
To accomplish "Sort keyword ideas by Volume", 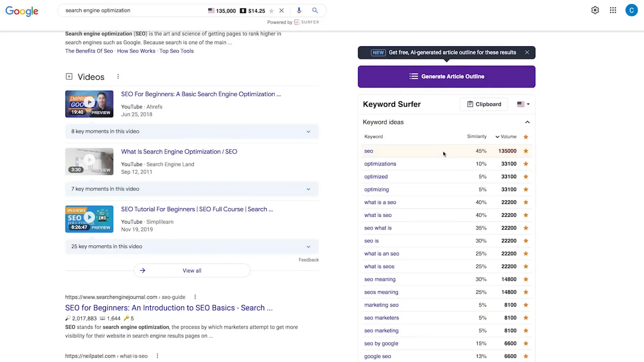I will pos(506,136).
